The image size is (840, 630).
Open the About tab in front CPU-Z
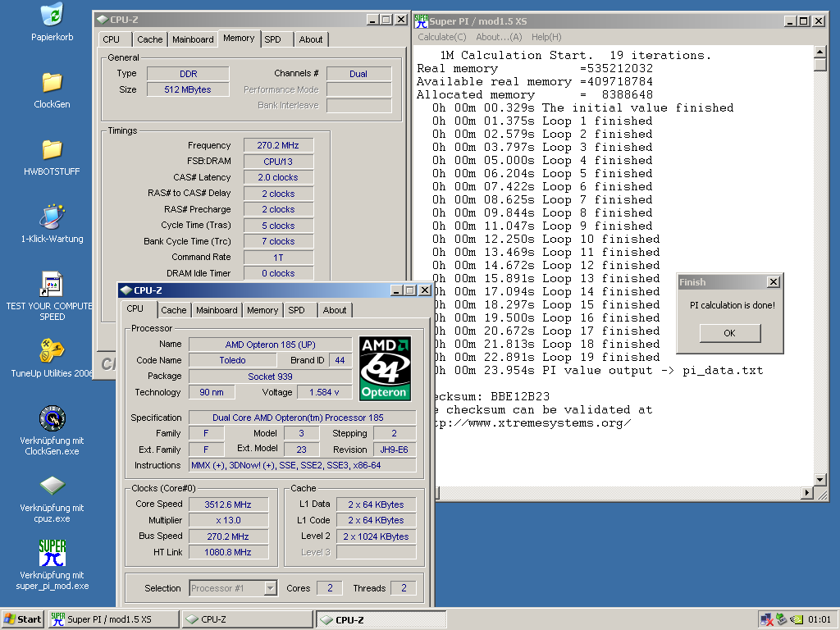pos(335,310)
